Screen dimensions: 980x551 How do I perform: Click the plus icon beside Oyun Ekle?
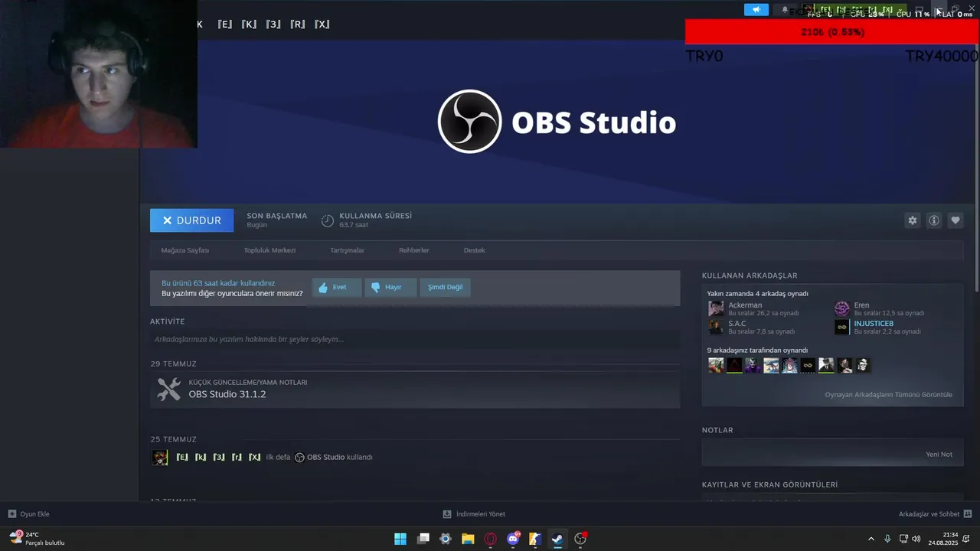pyautogui.click(x=12, y=514)
